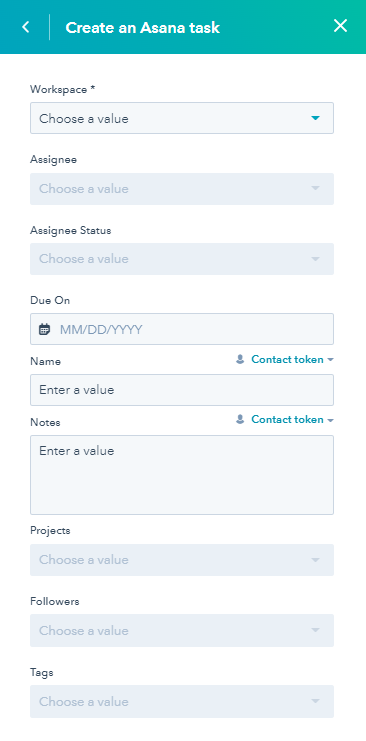
Task: Go back using the left chevron arrow
Action: coord(26,27)
